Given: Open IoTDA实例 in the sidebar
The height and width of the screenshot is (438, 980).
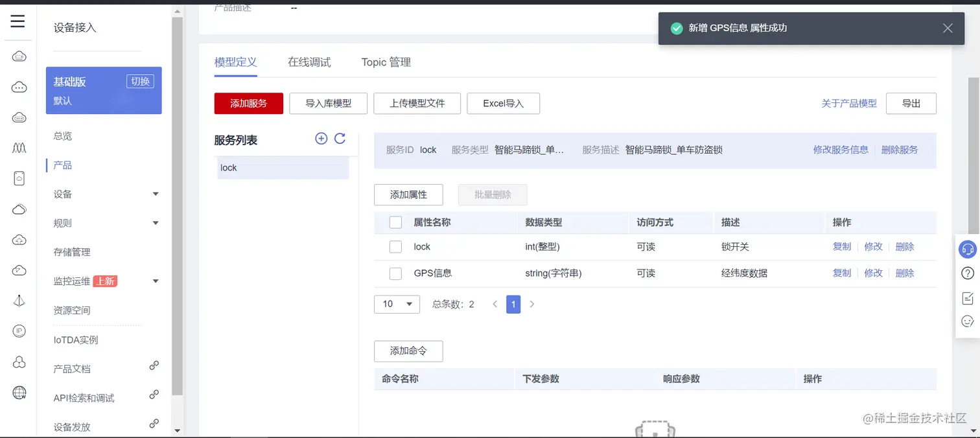Looking at the screenshot, I should [76, 340].
